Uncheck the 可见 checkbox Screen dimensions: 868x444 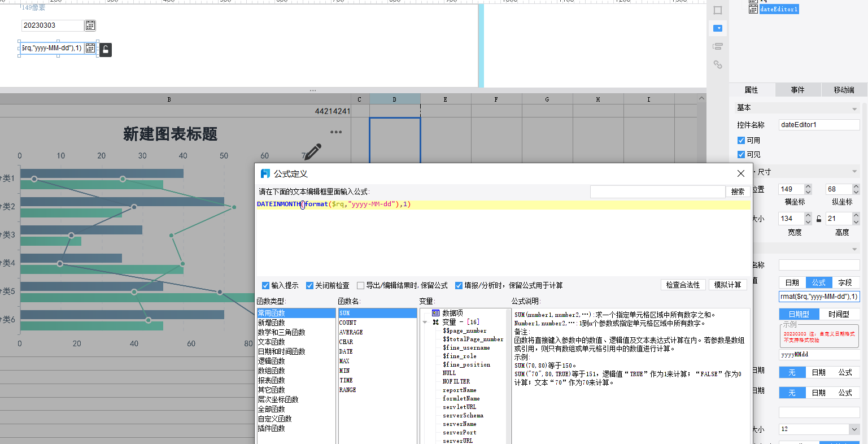[x=741, y=155]
